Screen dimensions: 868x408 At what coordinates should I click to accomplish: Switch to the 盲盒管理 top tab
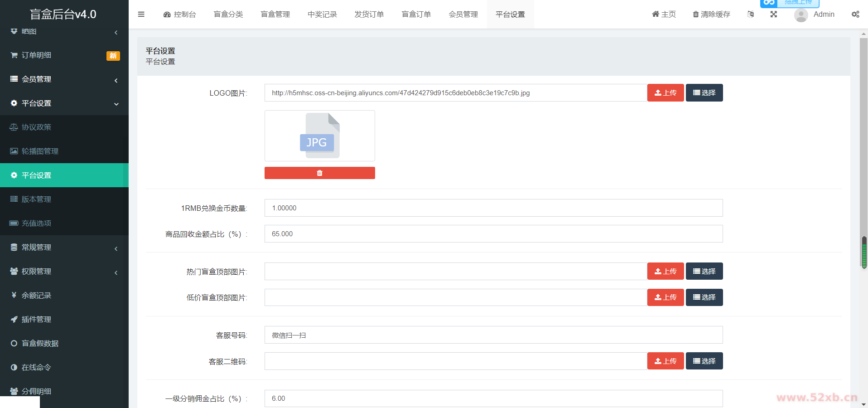[275, 15]
